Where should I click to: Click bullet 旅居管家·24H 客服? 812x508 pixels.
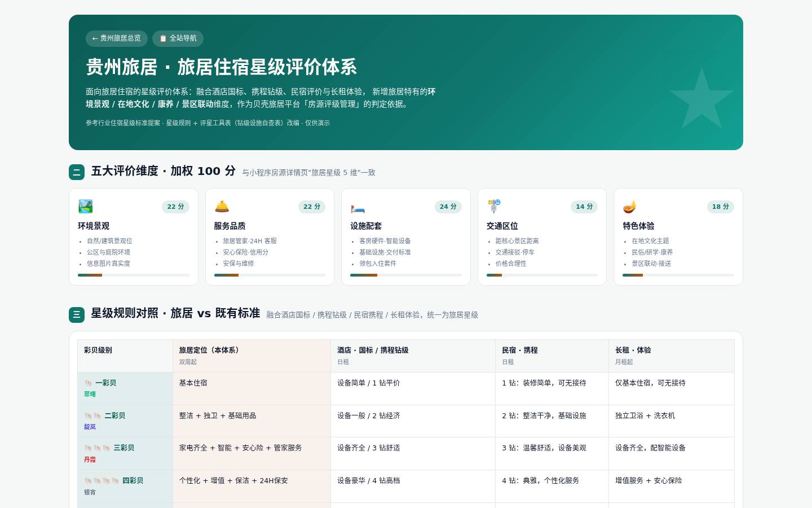250,241
